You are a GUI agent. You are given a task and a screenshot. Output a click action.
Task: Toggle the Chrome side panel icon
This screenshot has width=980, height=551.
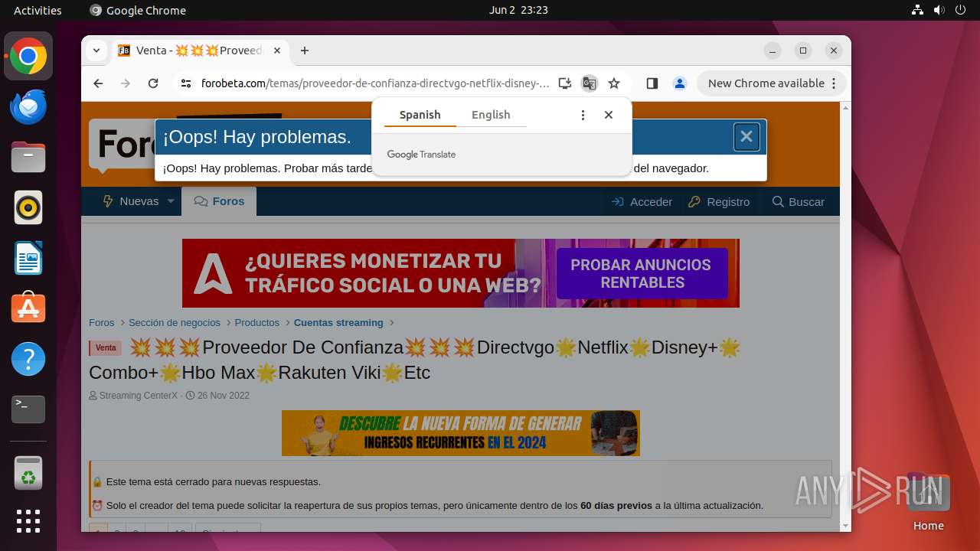point(652,83)
